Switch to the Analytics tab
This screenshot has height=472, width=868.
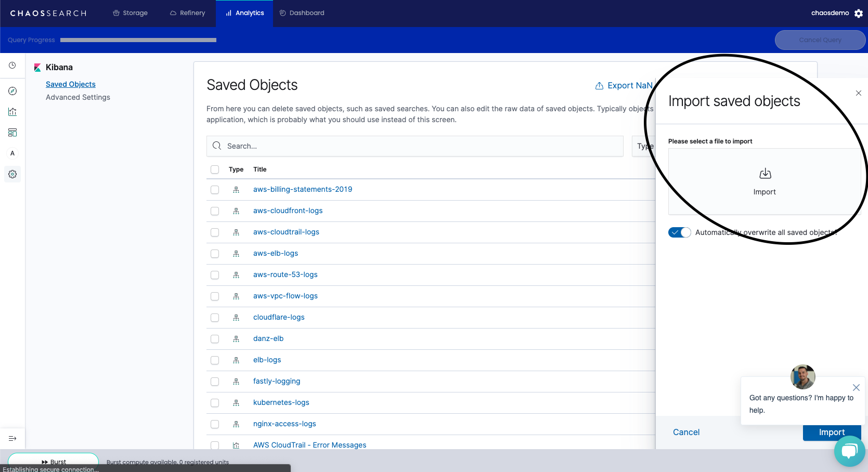(x=244, y=13)
